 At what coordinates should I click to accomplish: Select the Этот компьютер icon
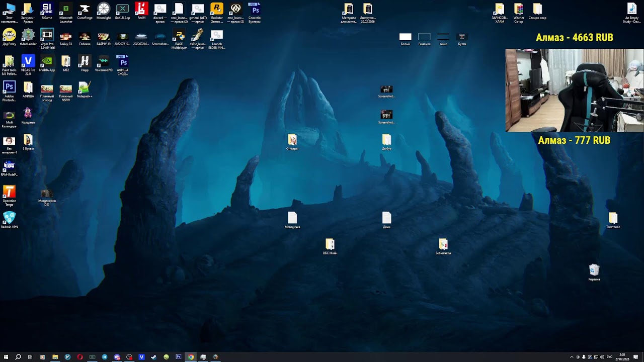point(9,14)
